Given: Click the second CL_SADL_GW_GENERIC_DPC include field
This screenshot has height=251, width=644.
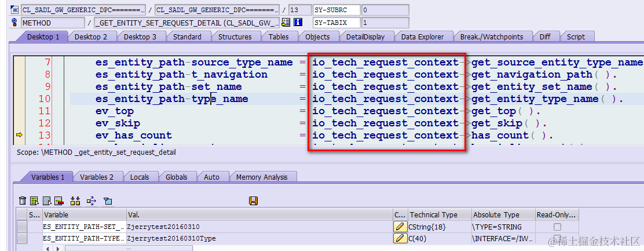Looking at the screenshot, I should [217, 10].
